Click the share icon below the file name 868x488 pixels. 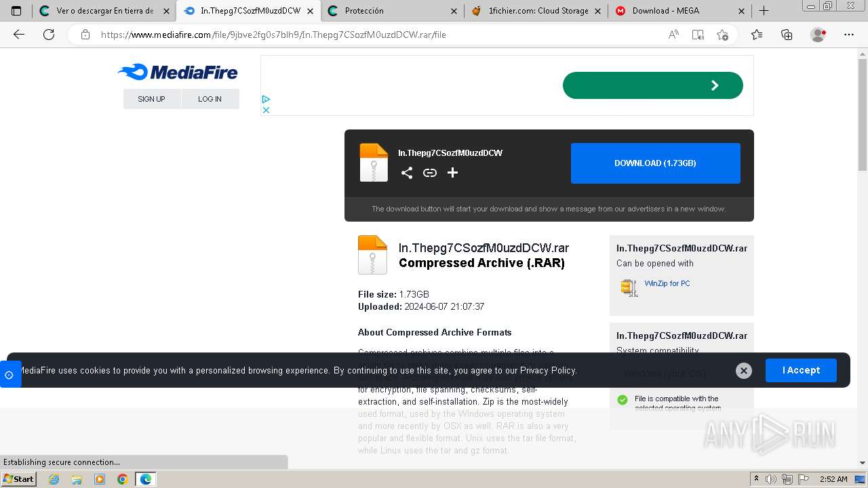coord(407,173)
